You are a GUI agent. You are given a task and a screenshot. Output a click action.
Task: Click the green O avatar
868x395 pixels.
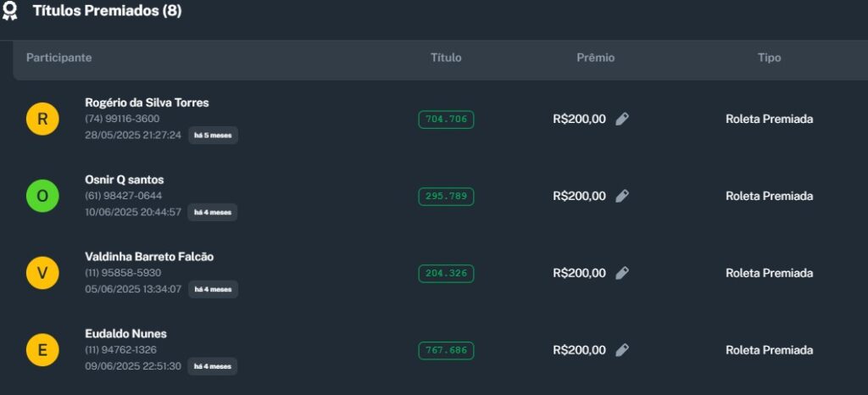pyautogui.click(x=42, y=197)
